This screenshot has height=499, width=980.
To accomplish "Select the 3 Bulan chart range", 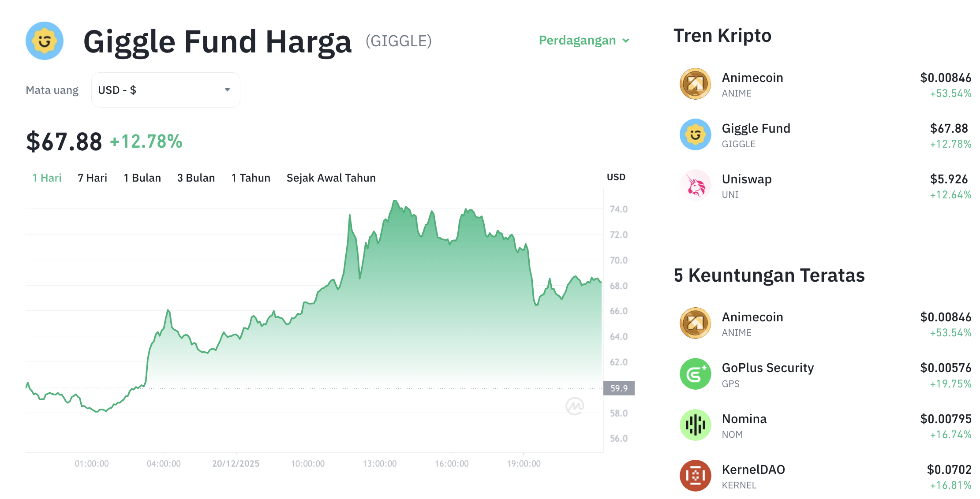I will (x=196, y=178).
